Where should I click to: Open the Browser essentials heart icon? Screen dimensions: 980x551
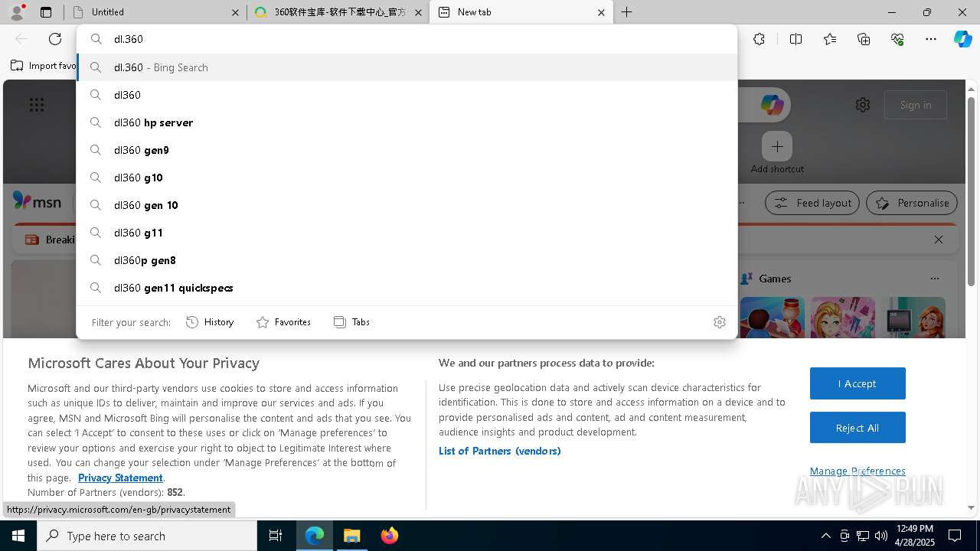click(897, 39)
